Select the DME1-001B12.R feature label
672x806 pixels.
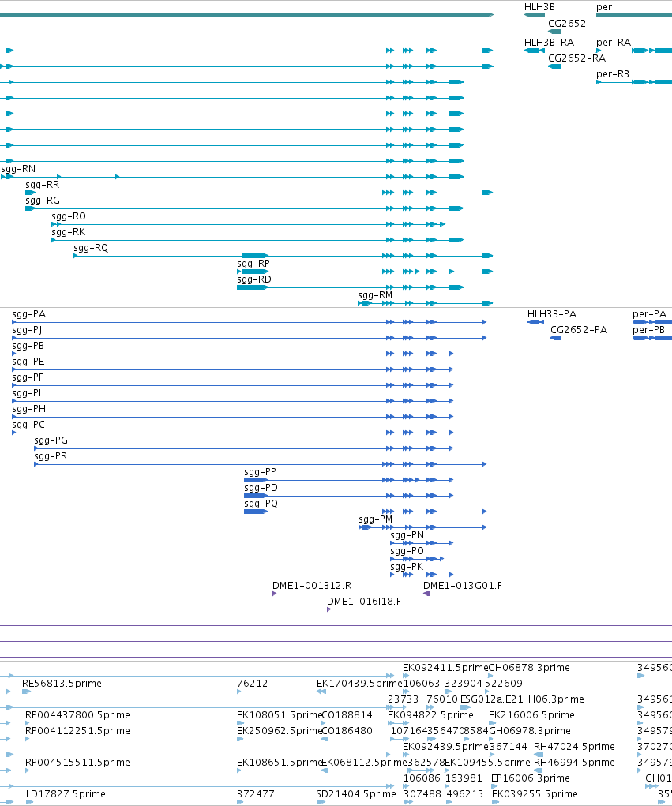point(312,586)
